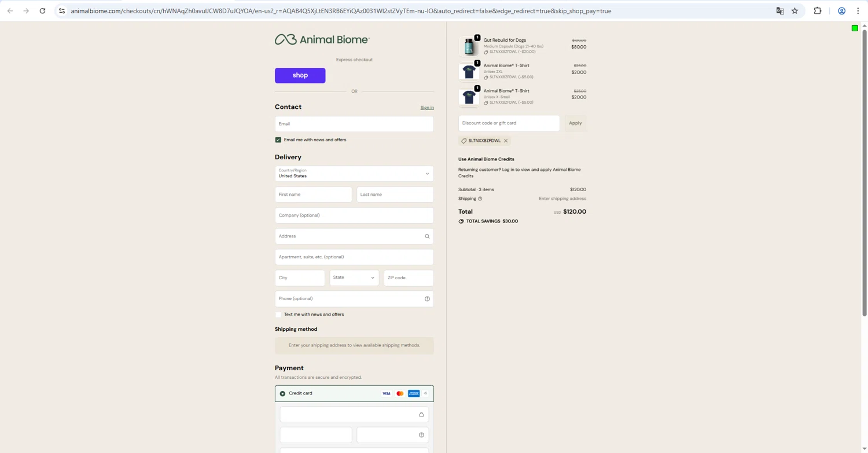This screenshot has width=868, height=453.
Task: Click the Apply discount button
Action: pos(575,123)
